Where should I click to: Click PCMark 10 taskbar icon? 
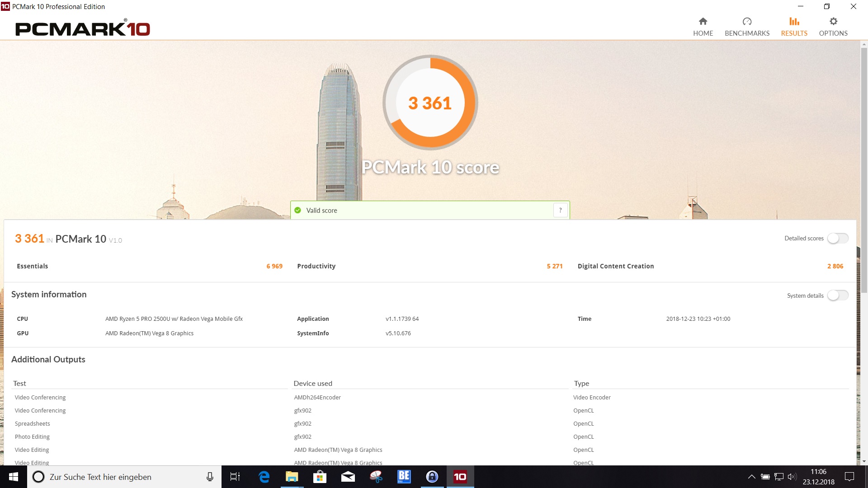460,477
